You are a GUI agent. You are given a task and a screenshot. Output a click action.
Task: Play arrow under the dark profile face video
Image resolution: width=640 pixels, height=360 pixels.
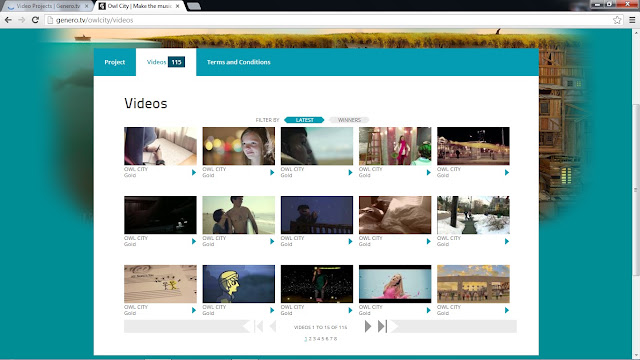point(350,173)
